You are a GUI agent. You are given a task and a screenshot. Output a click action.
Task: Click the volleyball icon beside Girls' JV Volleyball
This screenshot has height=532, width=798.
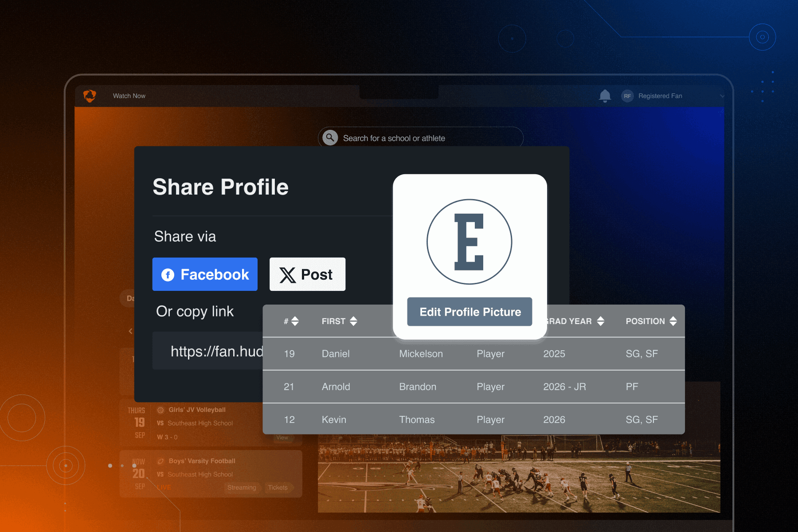pos(160,410)
